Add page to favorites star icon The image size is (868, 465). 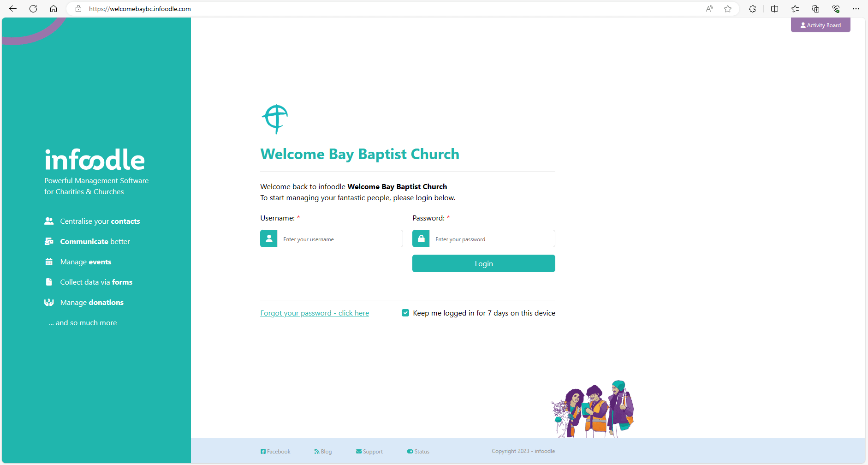pos(728,9)
